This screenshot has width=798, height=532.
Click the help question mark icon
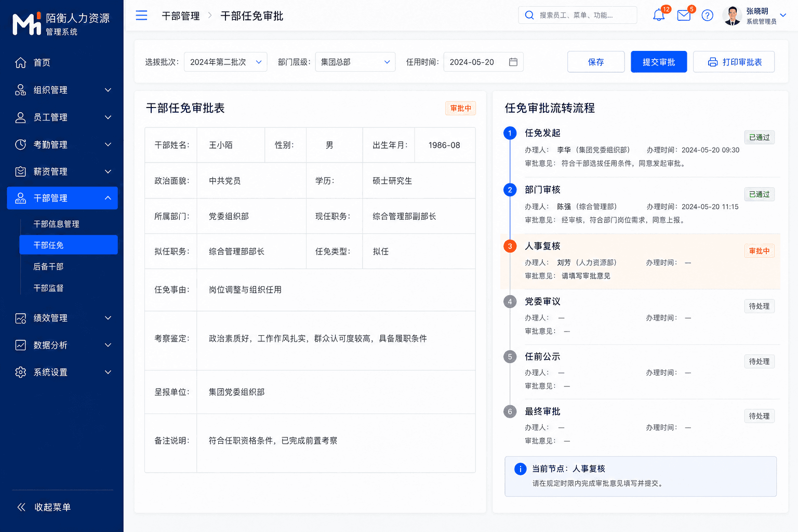707,15
